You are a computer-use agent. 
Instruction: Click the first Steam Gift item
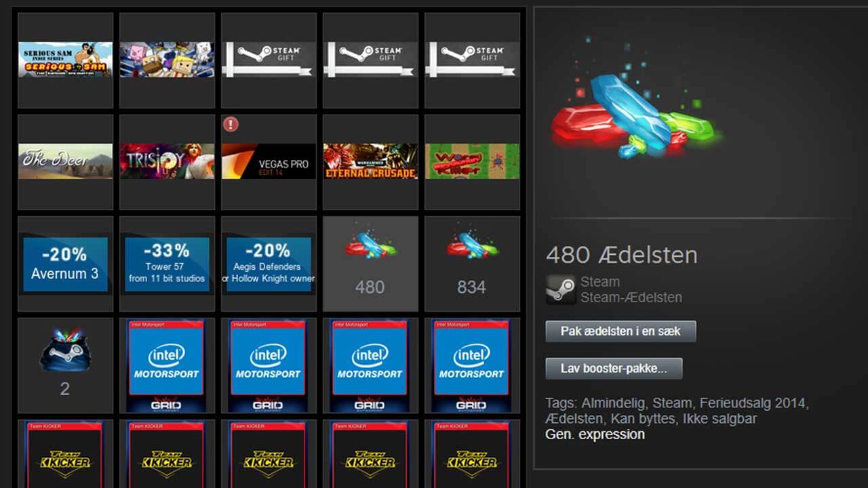tap(269, 60)
